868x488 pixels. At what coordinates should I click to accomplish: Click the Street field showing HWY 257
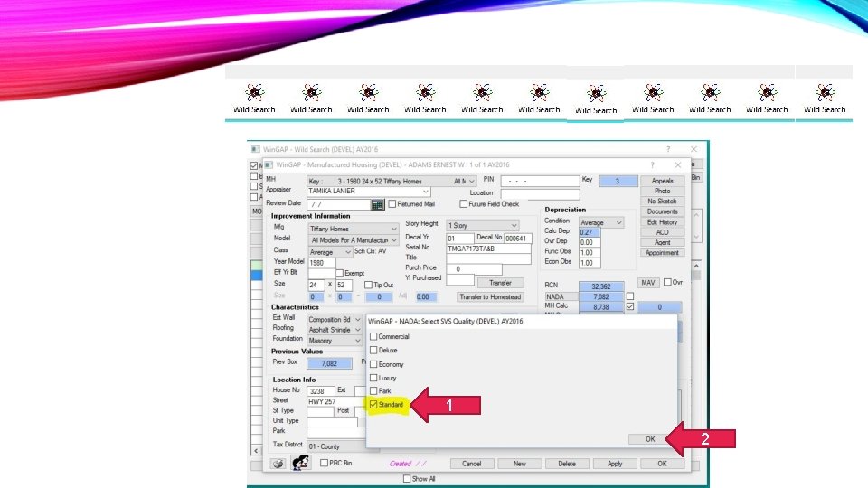335,401
